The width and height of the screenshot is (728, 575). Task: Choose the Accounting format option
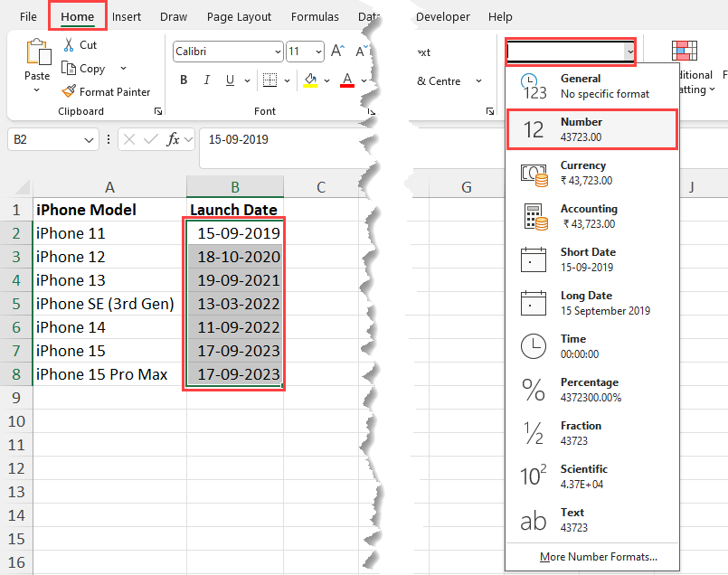pyautogui.click(x=592, y=216)
